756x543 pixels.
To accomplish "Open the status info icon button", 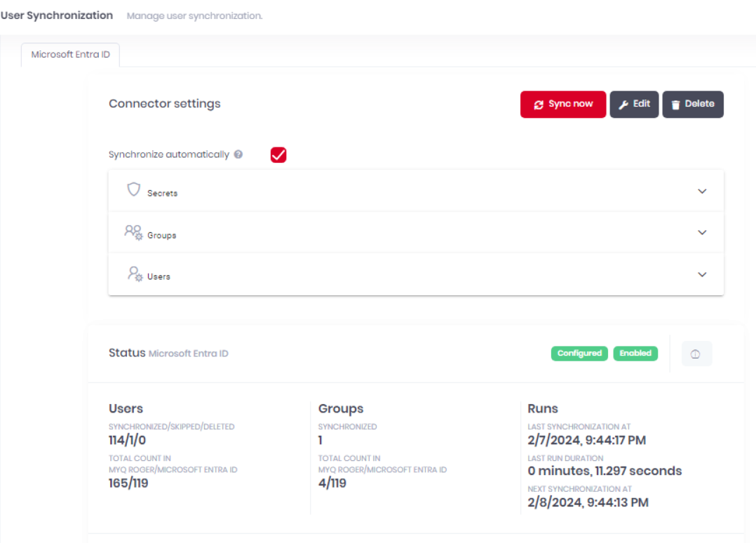I will [696, 354].
